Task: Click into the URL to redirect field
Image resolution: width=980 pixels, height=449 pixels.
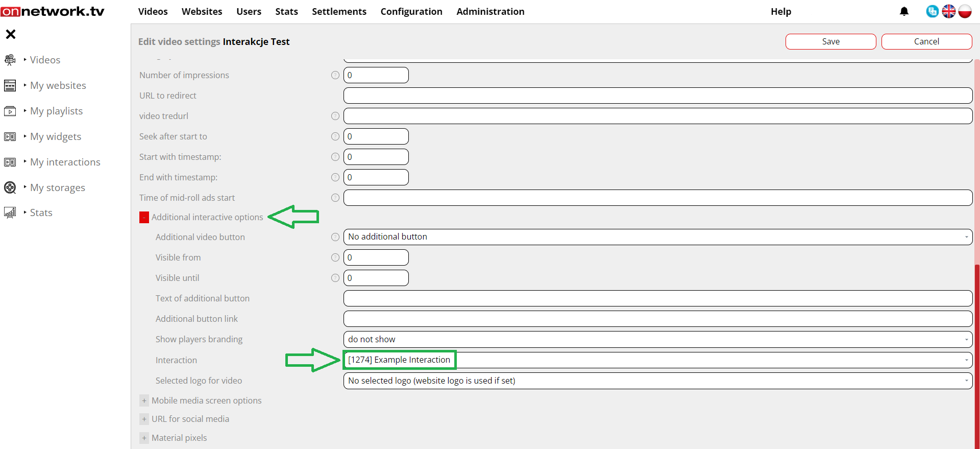Action: click(x=657, y=96)
